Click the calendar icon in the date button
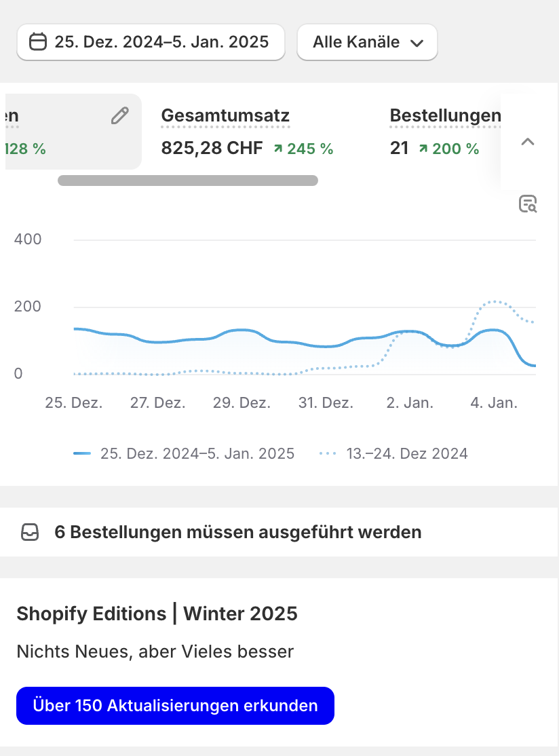 (39, 42)
